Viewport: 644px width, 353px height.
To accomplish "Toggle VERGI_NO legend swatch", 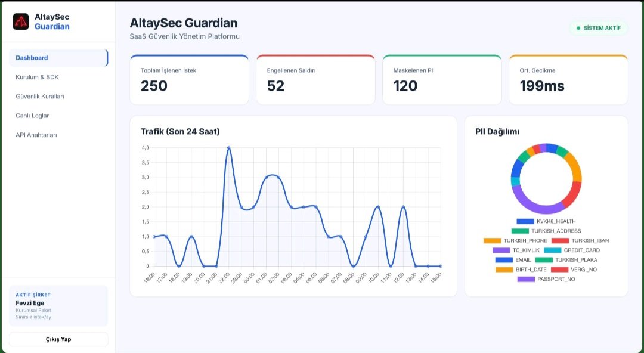I will coord(559,270).
